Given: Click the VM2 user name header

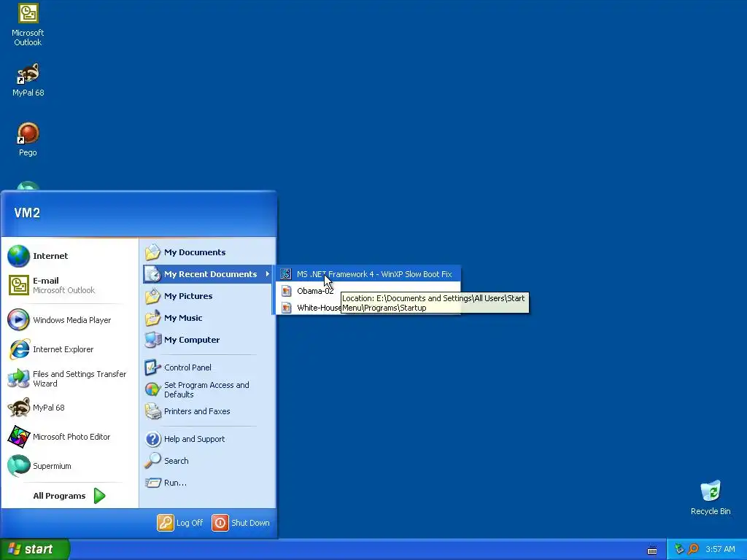Looking at the screenshot, I should click(x=27, y=213).
